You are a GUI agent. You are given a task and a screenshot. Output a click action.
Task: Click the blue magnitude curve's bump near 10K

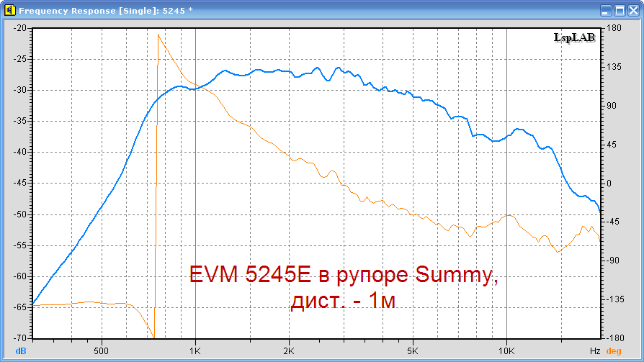pos(519,130)
